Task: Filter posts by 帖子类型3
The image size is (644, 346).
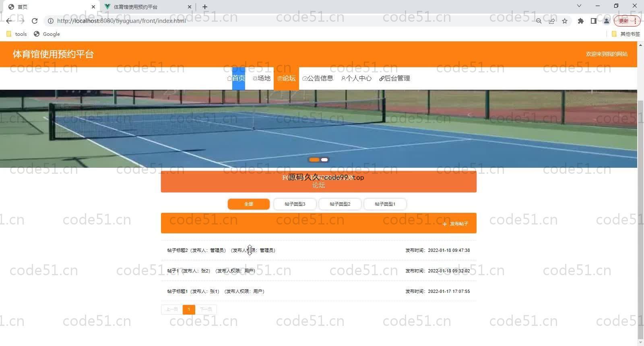Action: 295,204
